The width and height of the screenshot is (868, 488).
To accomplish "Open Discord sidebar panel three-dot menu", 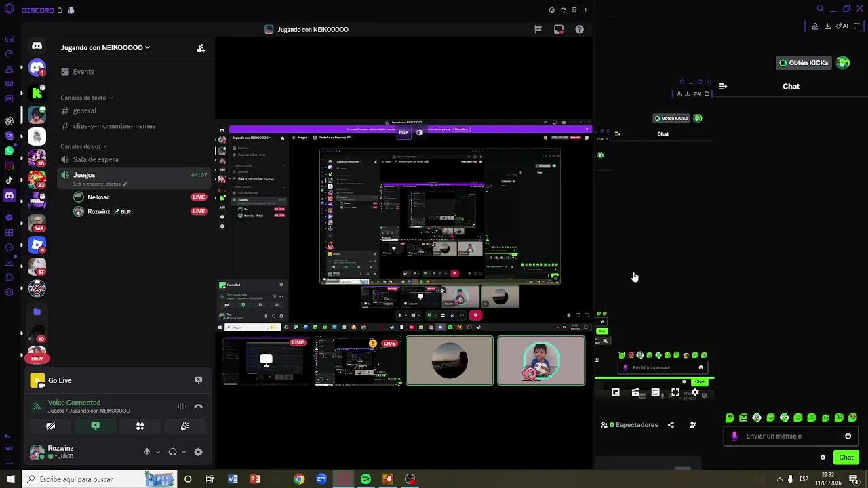I will click(x=585, y=10).
